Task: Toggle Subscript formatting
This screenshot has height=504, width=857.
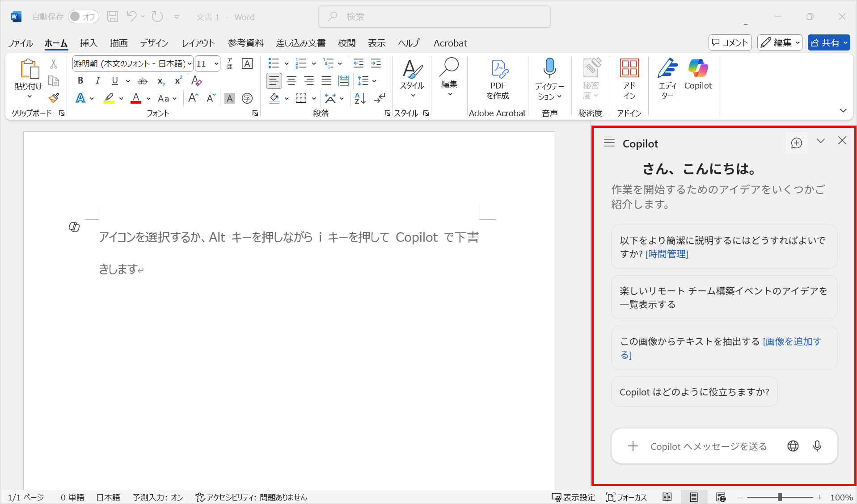Action: pyautogui.click(x=161, y=81)
